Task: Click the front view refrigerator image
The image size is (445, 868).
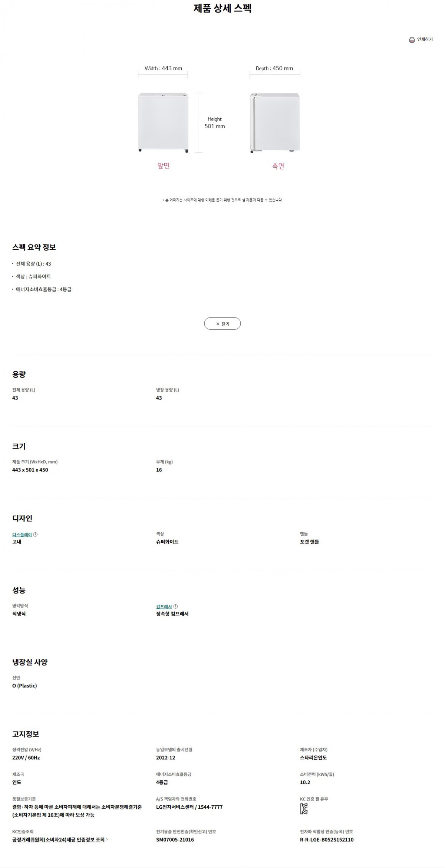Action: 164,122
